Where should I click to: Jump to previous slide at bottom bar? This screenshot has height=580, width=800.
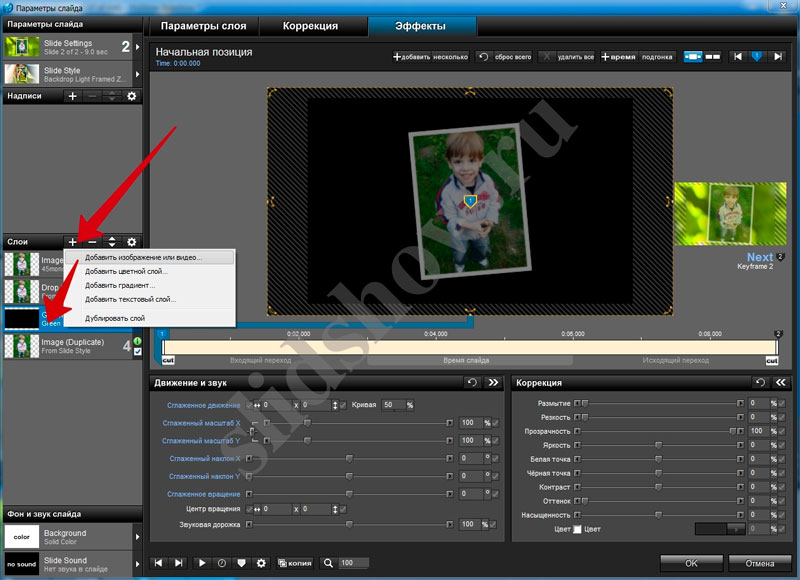tap(159, 563)
